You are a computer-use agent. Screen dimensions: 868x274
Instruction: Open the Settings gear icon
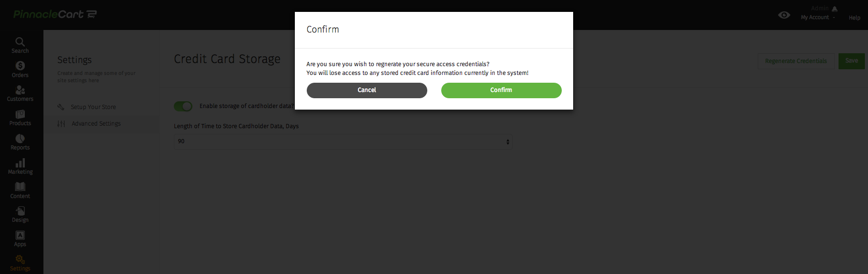[x=20, y=259]
